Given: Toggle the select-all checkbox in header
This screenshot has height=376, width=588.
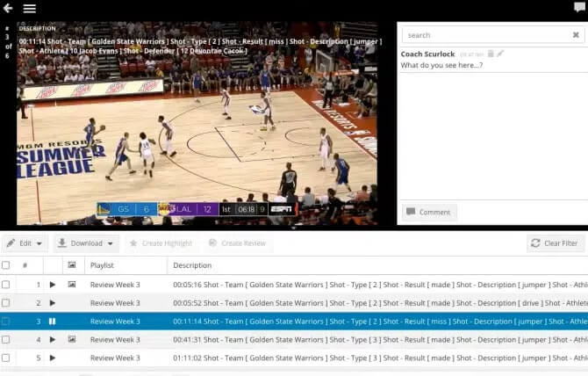Looking at the screenshot, I should [5, 265].
